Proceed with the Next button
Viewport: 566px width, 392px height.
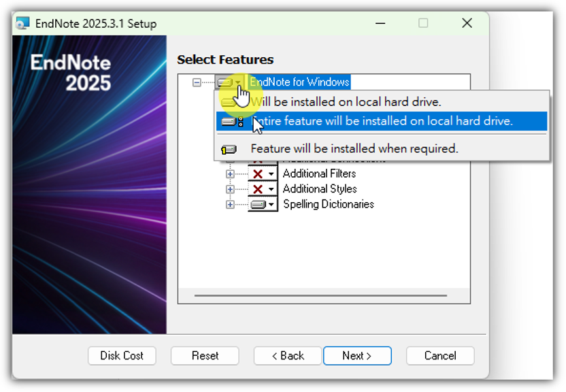(357, 356)
